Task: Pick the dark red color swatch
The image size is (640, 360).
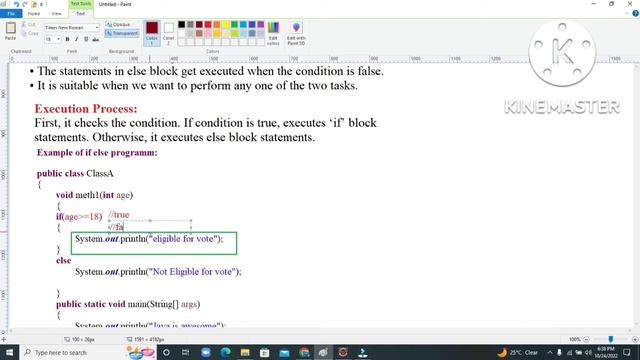Action: click(x=199, y=25)
